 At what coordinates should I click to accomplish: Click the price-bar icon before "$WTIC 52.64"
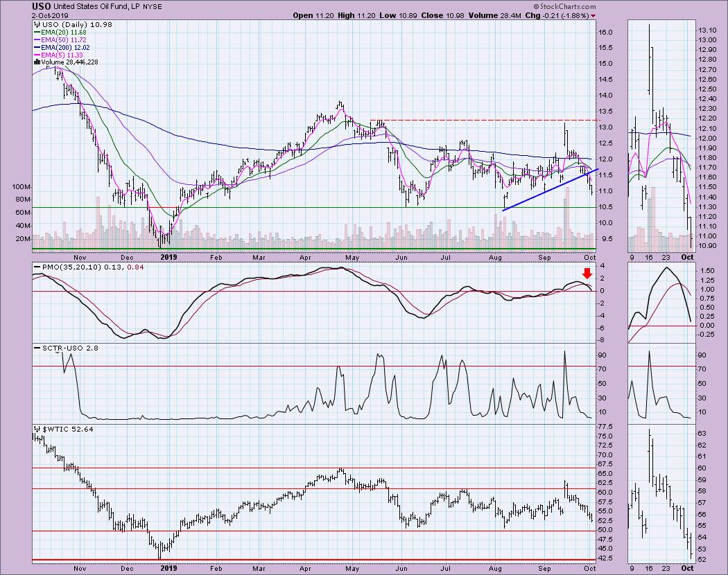point(37,430)
